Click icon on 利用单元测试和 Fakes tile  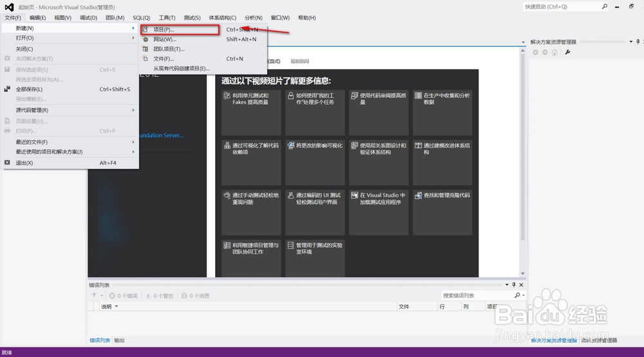click(x=227, y=96)
